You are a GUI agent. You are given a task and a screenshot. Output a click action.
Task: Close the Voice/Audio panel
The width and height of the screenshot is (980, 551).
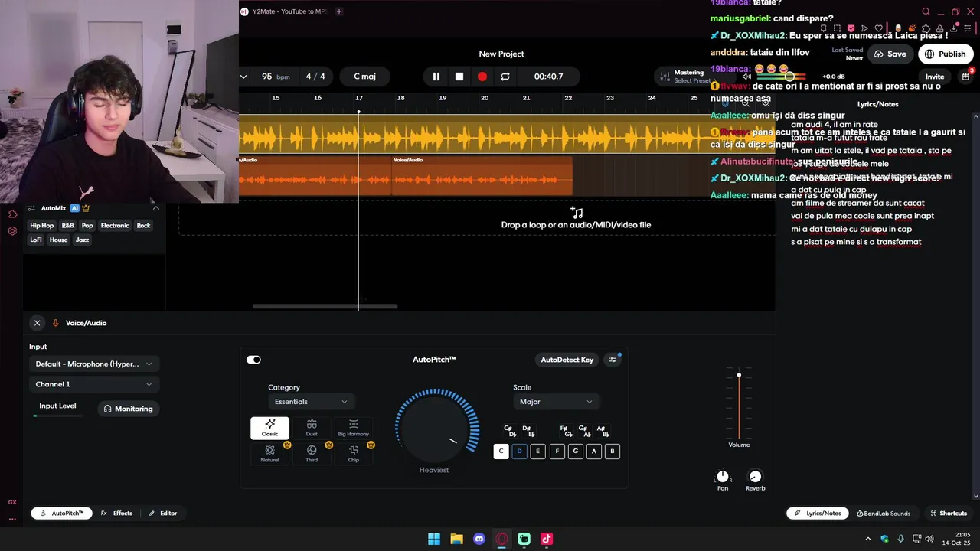(x=37, y=323)
